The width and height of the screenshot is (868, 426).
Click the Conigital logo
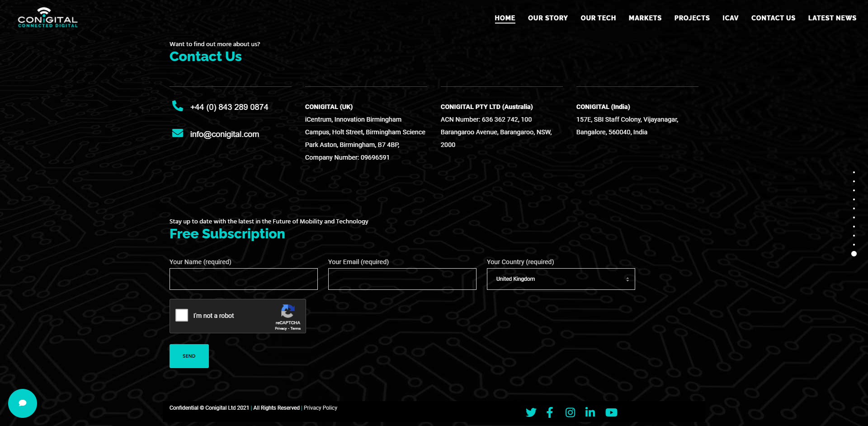[47, 18]
